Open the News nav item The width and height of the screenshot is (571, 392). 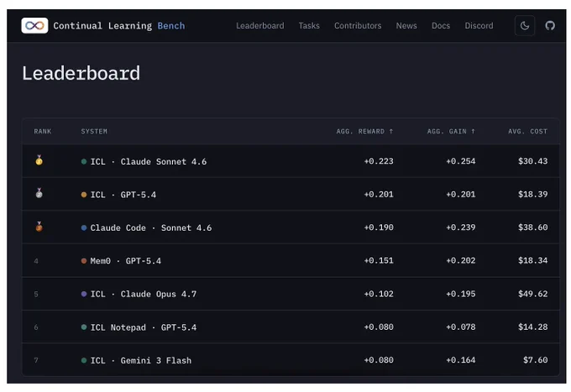[x=406, y=25]
